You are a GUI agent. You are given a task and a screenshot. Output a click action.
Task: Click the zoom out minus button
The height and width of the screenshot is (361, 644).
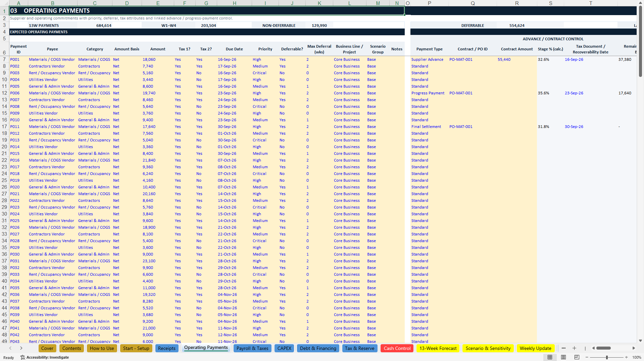coord(587,357)
